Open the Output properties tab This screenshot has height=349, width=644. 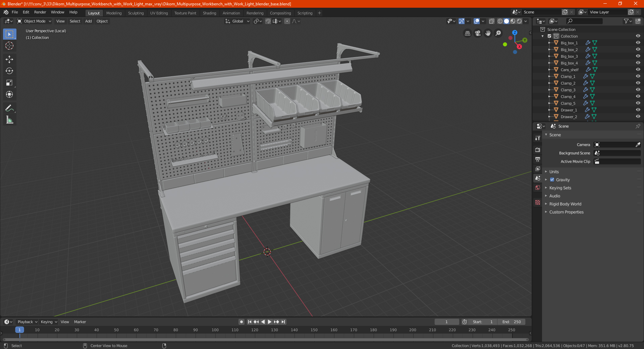pyautogui.click(x=538, y=159)
